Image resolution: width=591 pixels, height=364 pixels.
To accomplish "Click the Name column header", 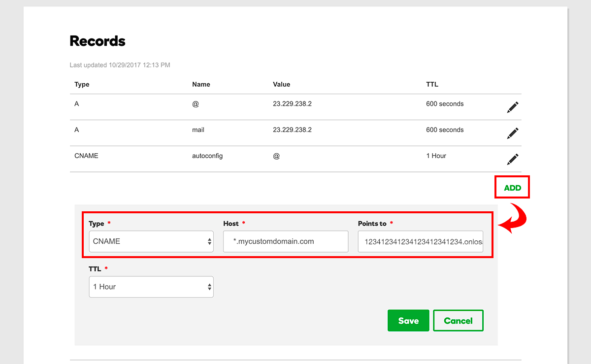I will 201,84.
